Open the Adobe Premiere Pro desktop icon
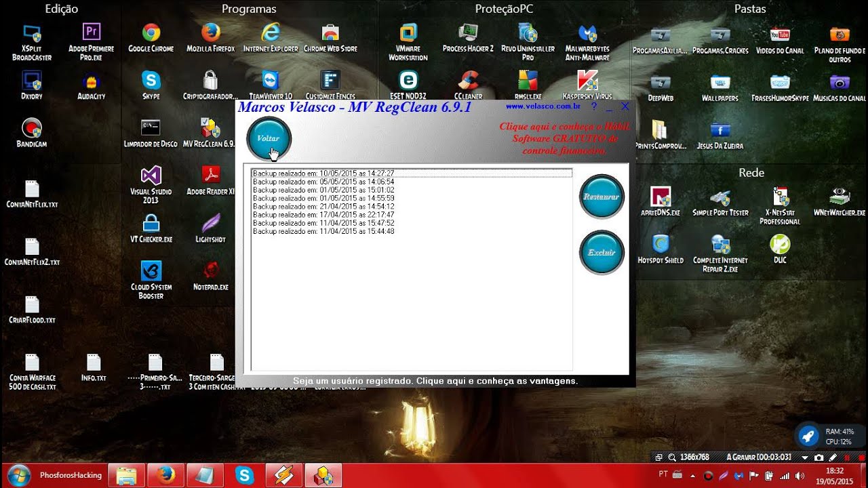 (x=92, y=41)
